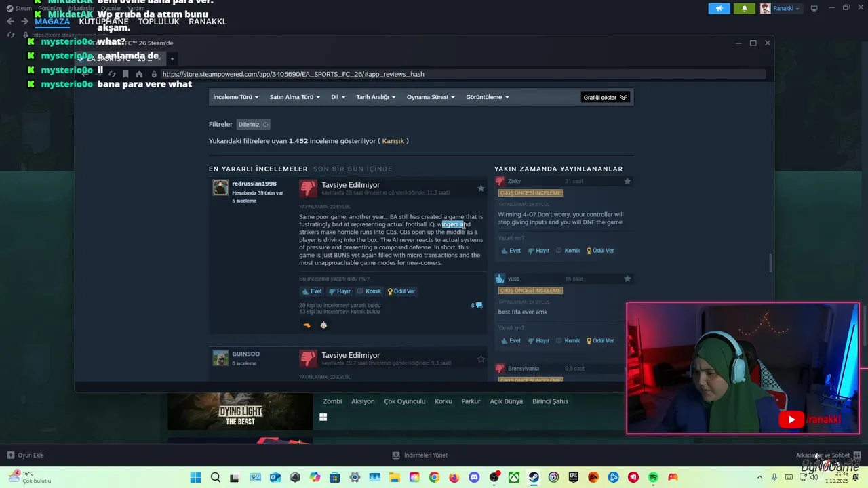This screenshot has height=488, width=868.
Task: Vote Evet on Zixky's review
Action: pos(511,251)
